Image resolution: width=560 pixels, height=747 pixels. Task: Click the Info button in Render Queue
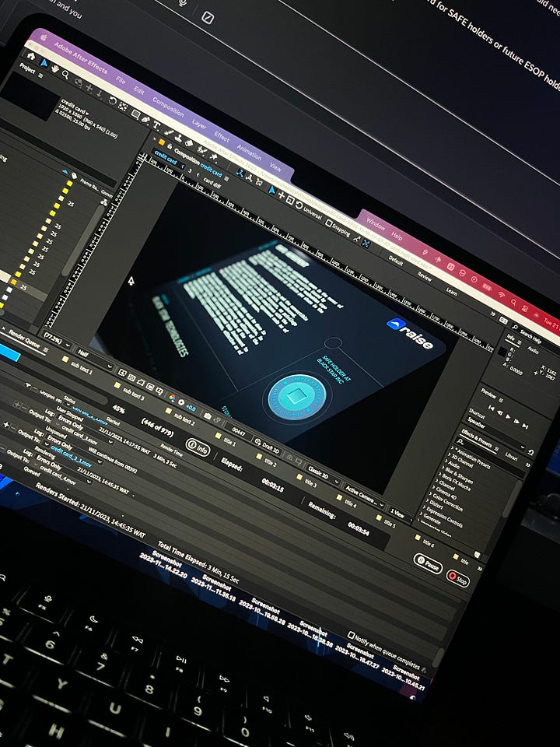(x=198, y=447)
